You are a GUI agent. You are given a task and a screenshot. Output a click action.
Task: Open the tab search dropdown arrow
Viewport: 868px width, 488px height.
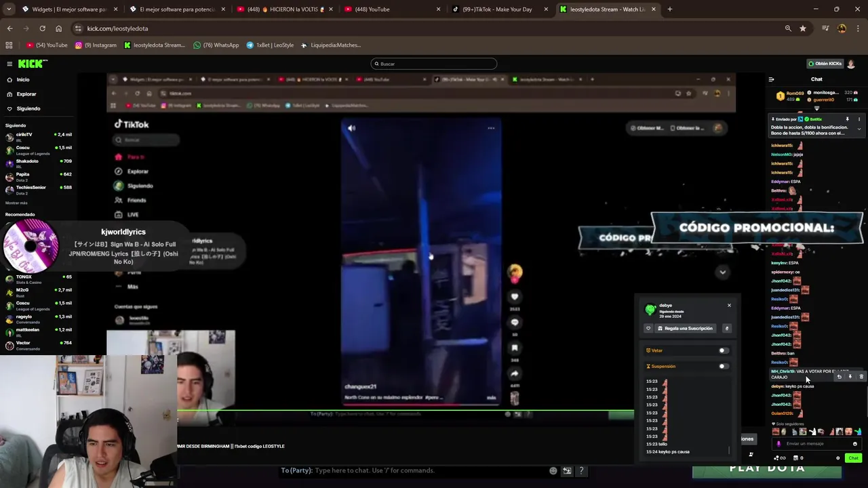[9, 9]
